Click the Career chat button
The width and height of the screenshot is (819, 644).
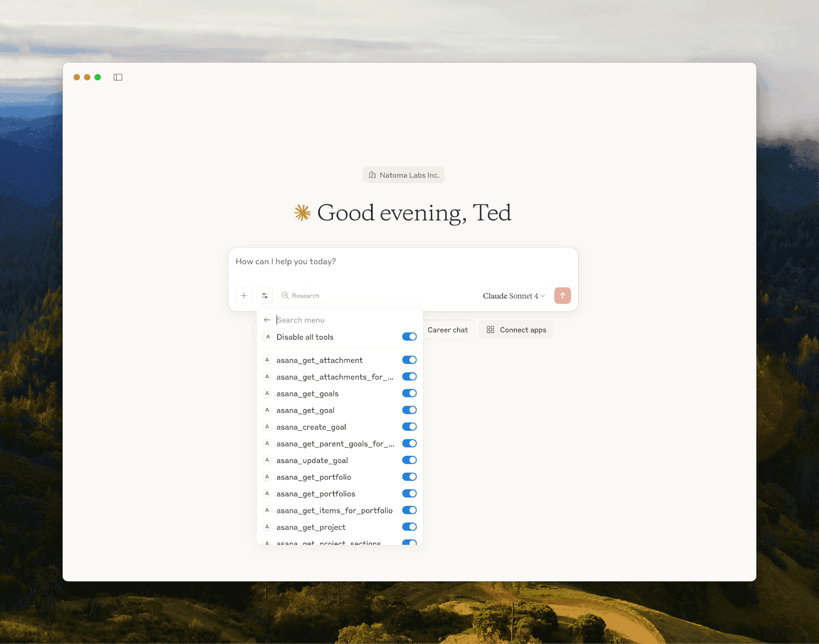click(448, 330)
